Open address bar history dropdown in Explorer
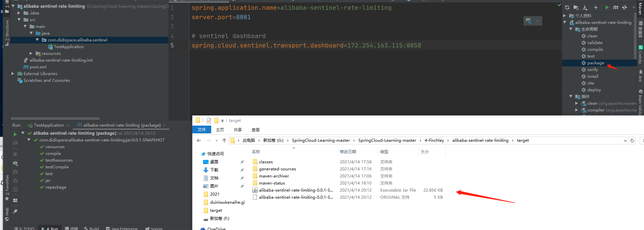 click(x=625, y=140)
